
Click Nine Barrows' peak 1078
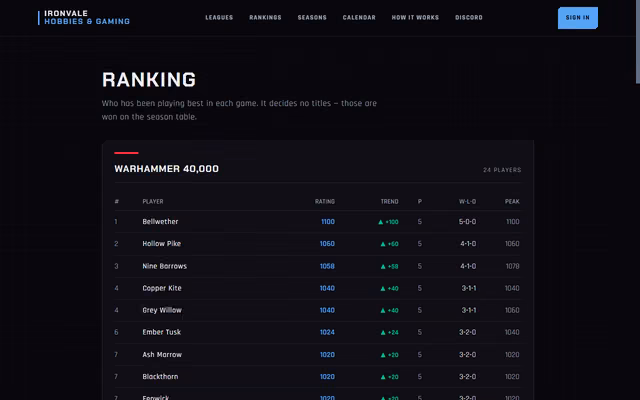coord(512,266)
